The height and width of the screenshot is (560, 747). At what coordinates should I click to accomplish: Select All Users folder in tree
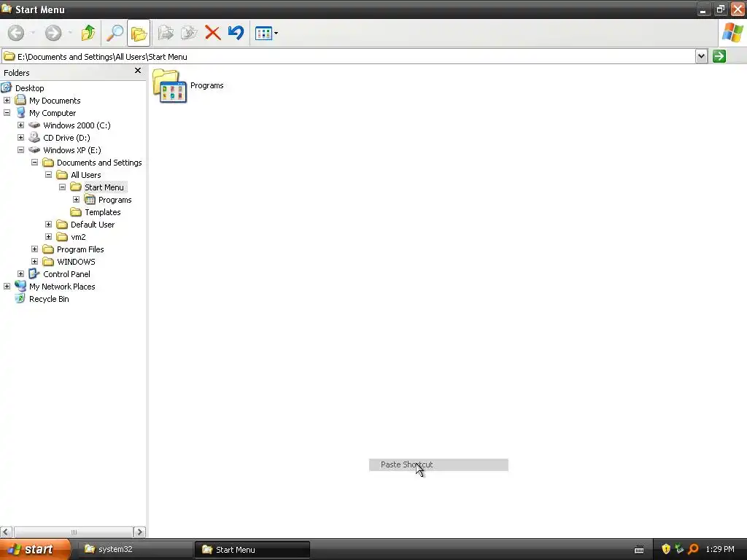pyautogui.click(x=86, y=175)
